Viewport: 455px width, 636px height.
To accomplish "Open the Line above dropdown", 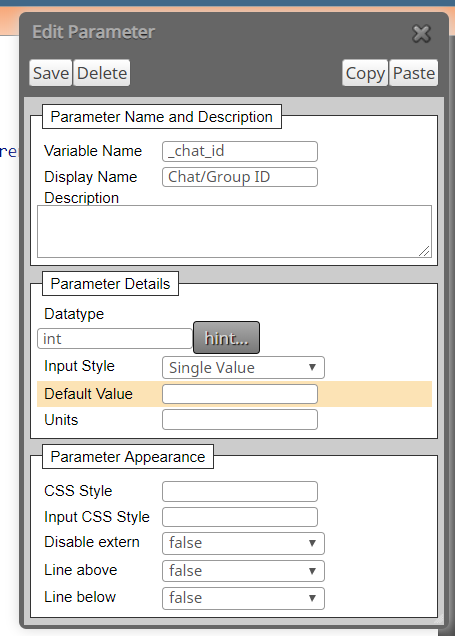I will pos(243,571).
